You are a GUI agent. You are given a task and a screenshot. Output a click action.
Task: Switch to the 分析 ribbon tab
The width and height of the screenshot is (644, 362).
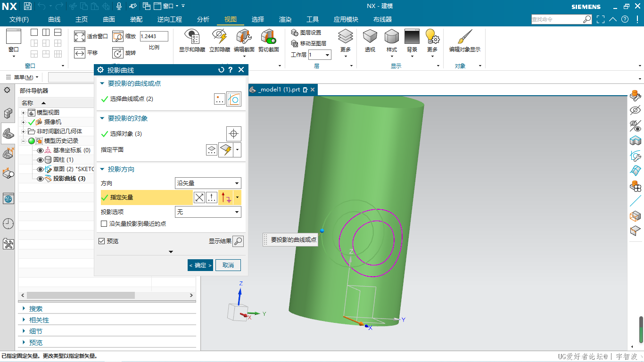(203, 19)
